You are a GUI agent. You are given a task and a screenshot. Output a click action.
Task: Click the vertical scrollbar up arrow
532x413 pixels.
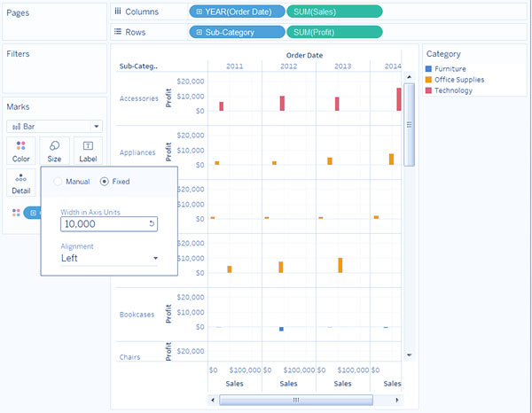(409, 77)
